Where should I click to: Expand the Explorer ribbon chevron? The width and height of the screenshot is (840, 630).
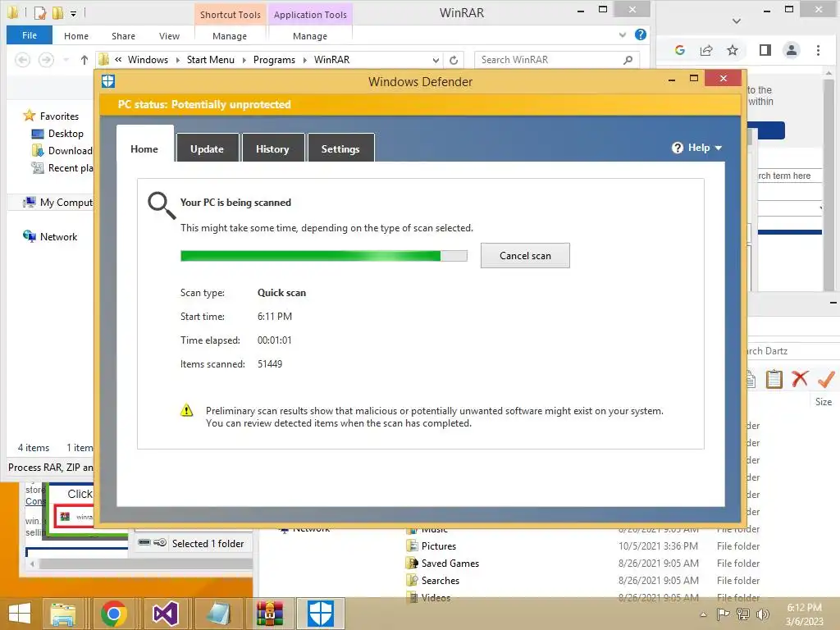point(623,34)
